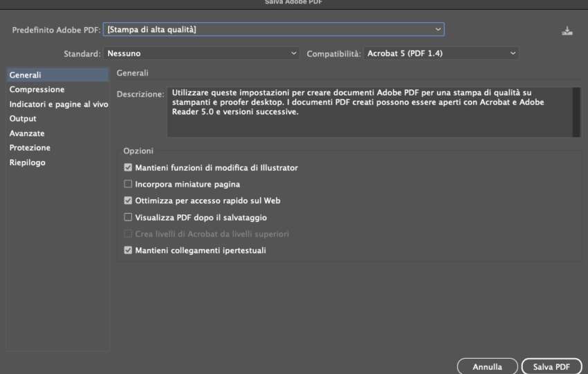Image resolution: width=588 pixels, height=374 pixels.
Task: Enable Incorpora miniature pagina checkbox
Action: coord(128,185)
